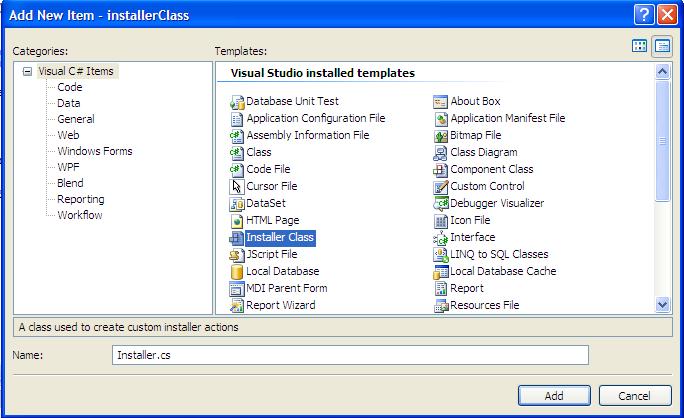Choose the Web category
The height and width of the screenshot is (418, 684).
(68, 135)
